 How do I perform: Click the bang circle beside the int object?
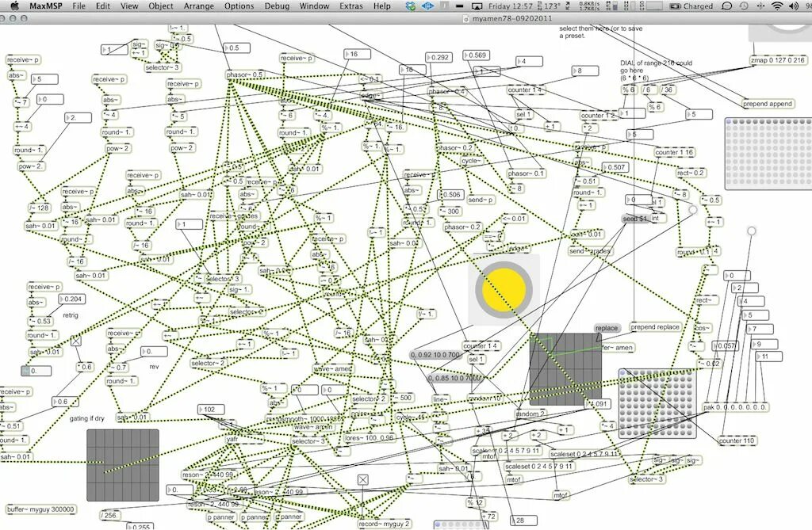point(692,210)
